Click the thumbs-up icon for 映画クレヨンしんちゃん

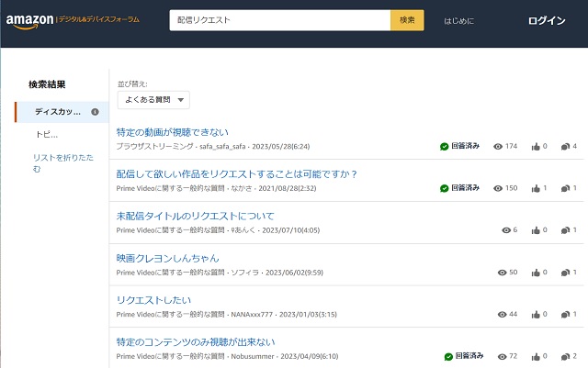click(536, 273)
